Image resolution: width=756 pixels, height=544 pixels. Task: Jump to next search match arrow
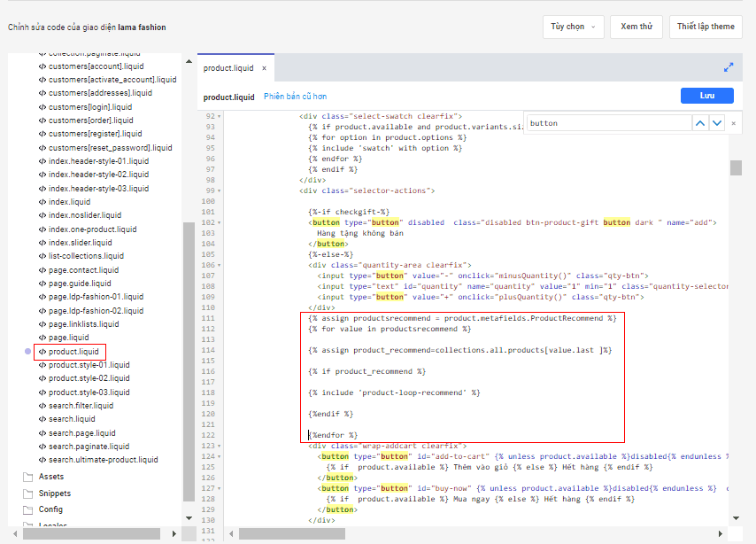click(x=717, y=123)
